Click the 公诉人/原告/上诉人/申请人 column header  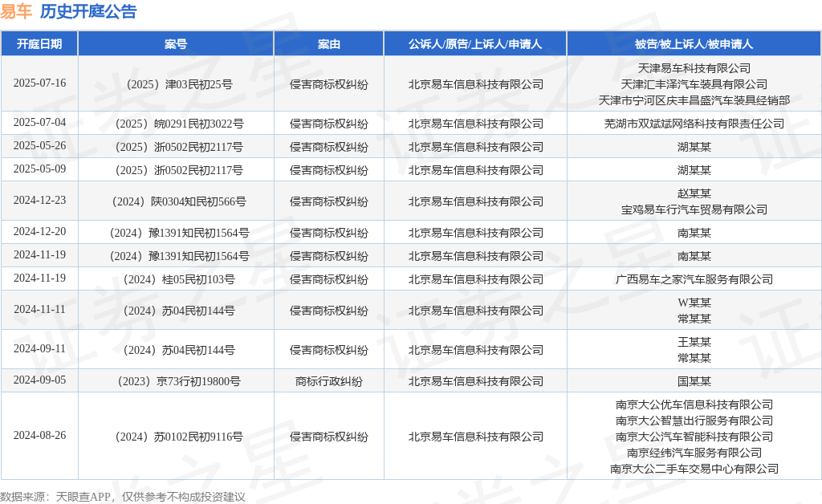tap(475, 44)
